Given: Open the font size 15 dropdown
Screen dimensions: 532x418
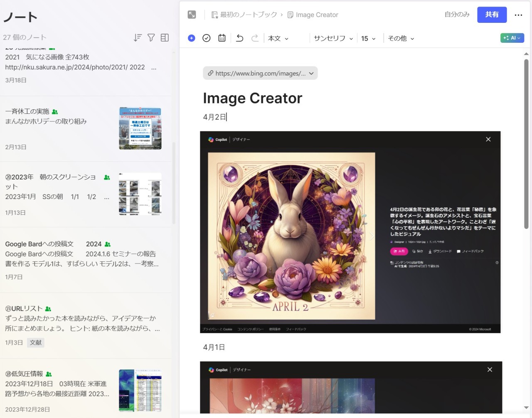Looking at the screenshot, I should [368, 38].
